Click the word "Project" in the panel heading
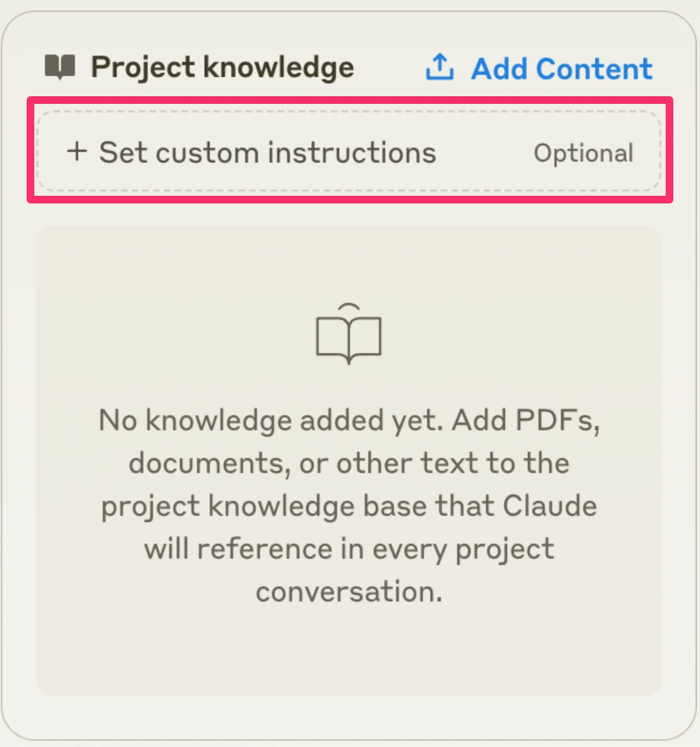Screen dimensions: 700x747 click(x=143, y=67)
